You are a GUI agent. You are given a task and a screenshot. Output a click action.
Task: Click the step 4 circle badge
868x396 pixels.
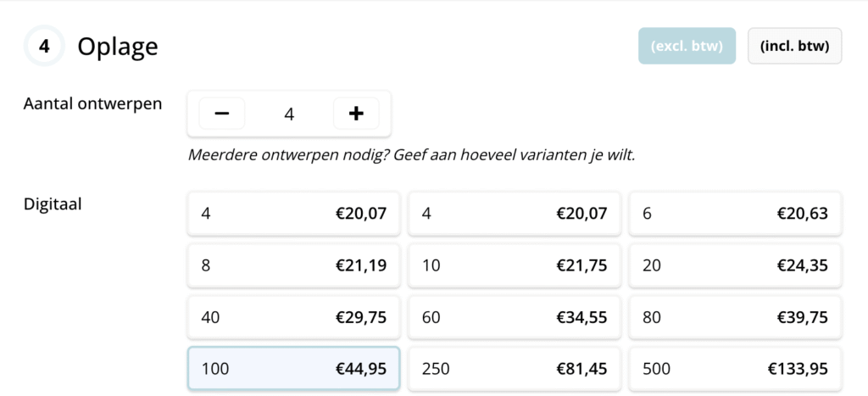point(44,47)
